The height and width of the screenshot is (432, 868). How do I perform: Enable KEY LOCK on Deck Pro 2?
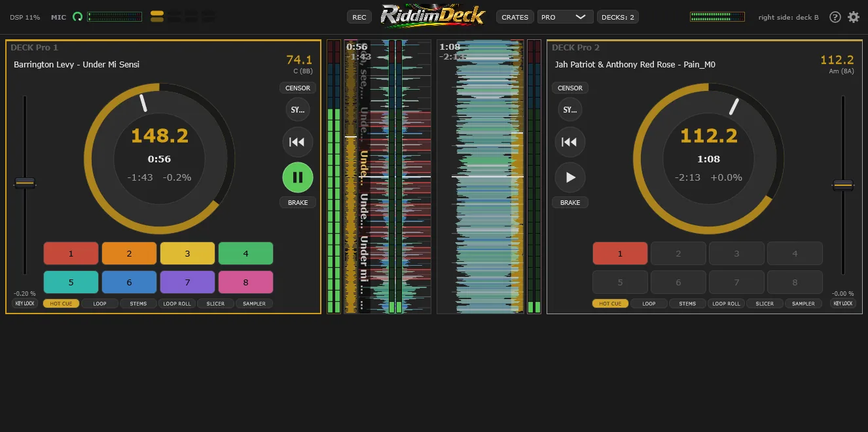pyautogui.click(x=842, y=303)
